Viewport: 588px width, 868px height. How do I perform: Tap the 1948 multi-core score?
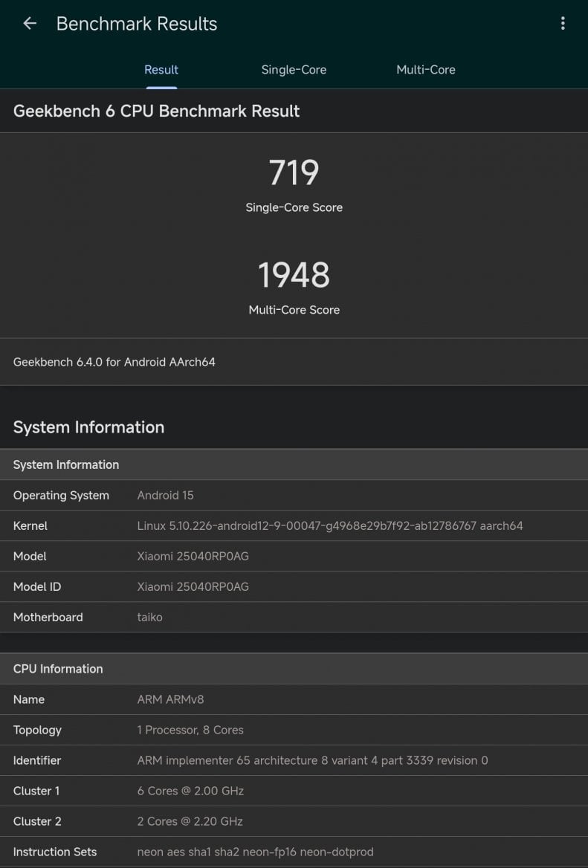(294, 275)
